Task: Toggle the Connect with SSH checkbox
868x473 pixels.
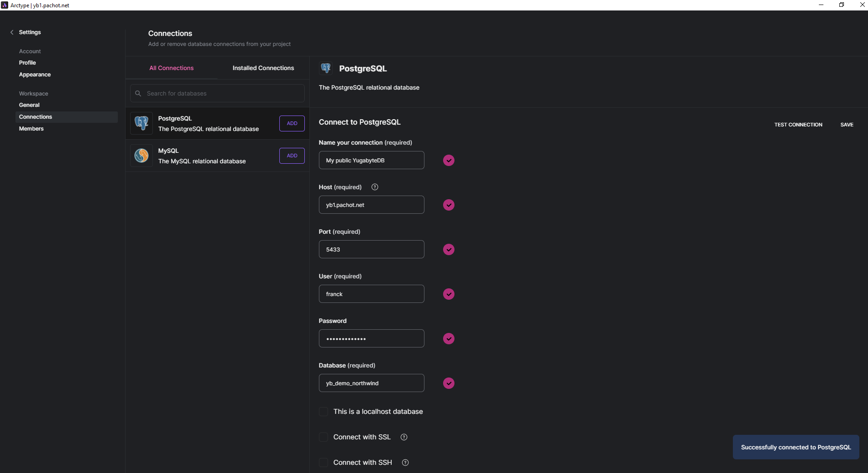Action: point(323,463)
